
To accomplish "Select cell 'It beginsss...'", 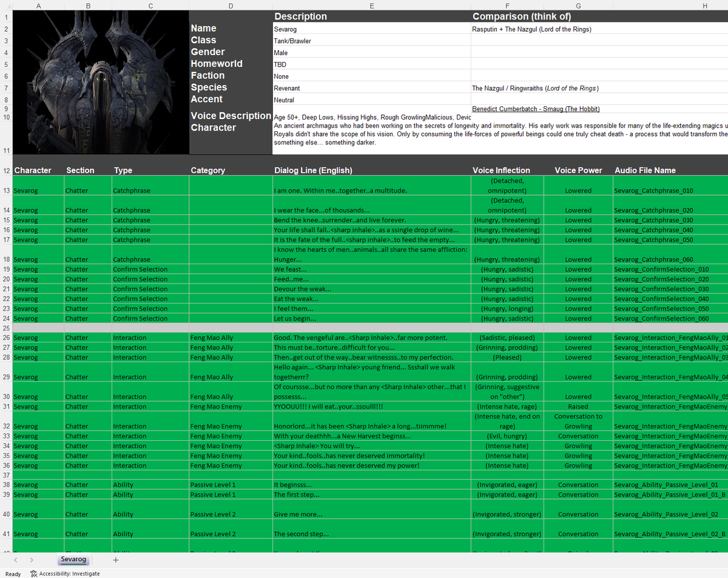I will (x=371, y=484).
